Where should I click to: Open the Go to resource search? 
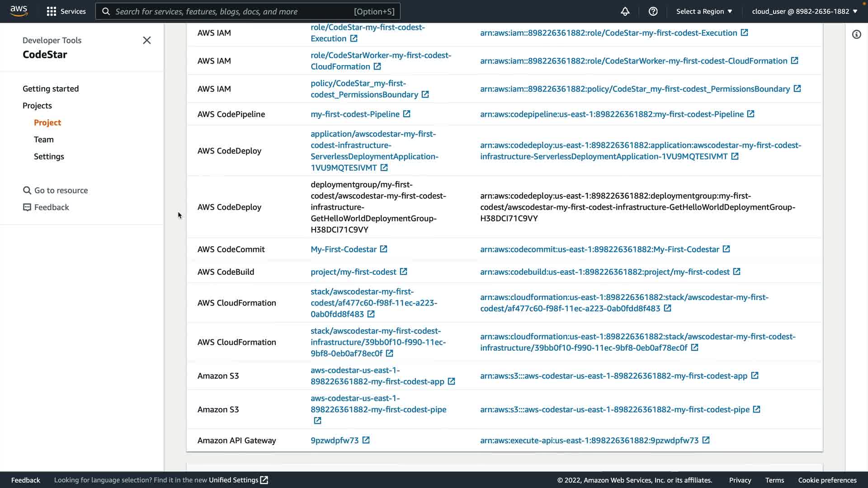point(61,190)
